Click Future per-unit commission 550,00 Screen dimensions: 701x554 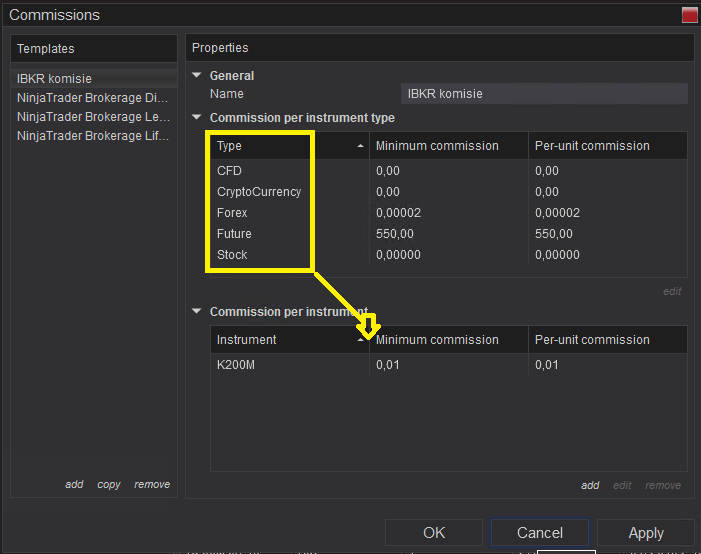point(554,234)
